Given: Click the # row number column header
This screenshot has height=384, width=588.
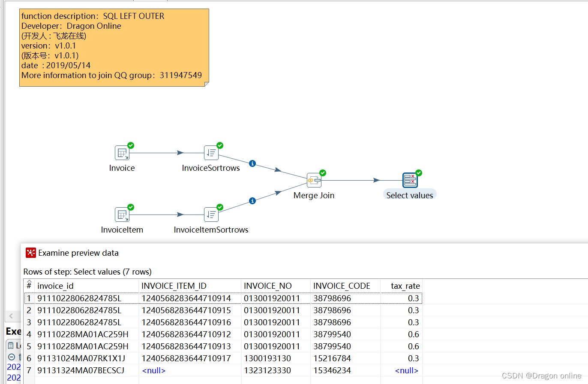Looking at the screenshot, I should click(x=29, y=286).
